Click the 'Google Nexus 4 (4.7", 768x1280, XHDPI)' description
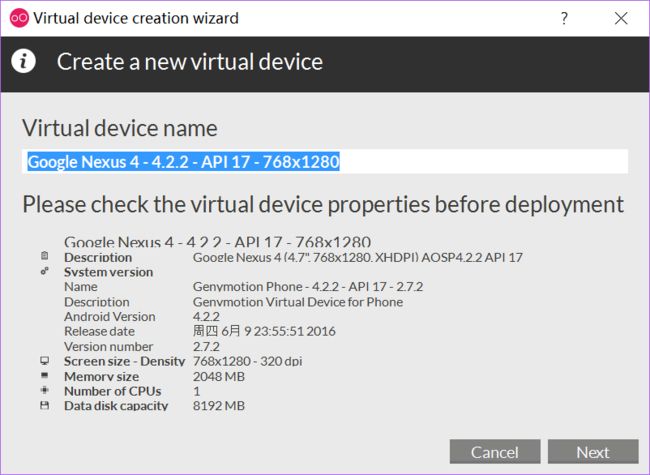 [x=358, y=257]
